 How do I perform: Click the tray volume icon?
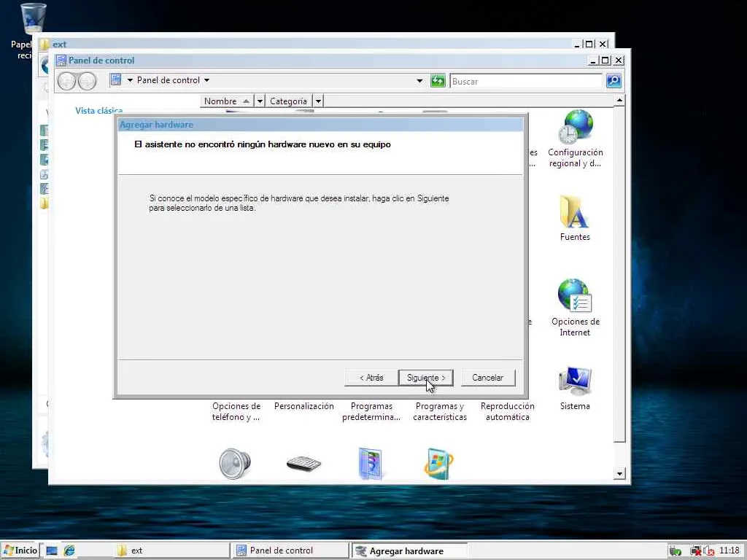[709, 551]
